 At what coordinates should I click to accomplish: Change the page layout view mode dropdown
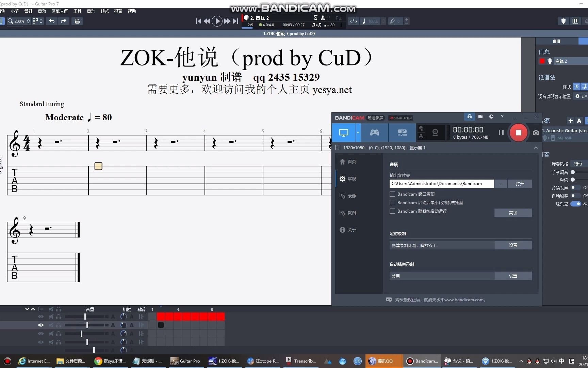[38, 21]
